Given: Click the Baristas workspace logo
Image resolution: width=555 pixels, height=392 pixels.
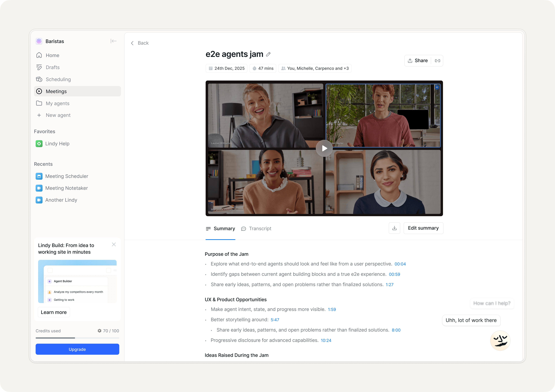Looking at the screenshot, I should [39, 41].
